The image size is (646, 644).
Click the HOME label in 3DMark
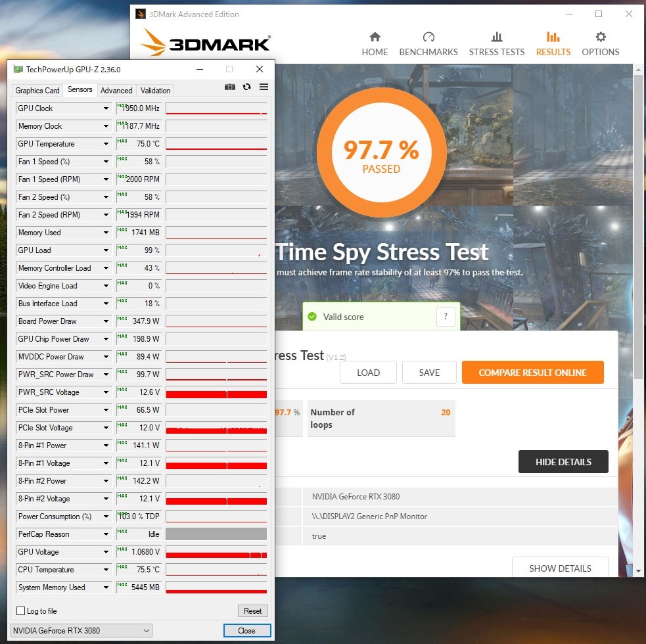(x=375, y=52)
